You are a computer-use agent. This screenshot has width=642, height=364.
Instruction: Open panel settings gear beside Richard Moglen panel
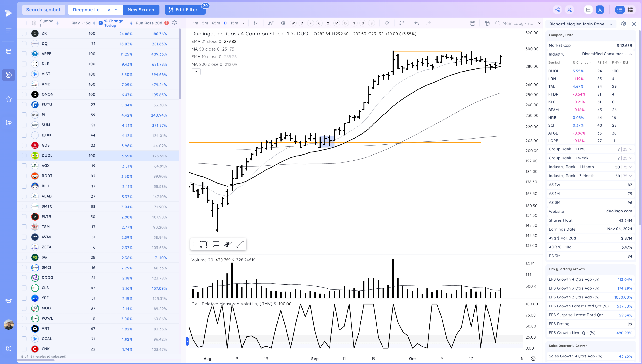coord(624,24)
